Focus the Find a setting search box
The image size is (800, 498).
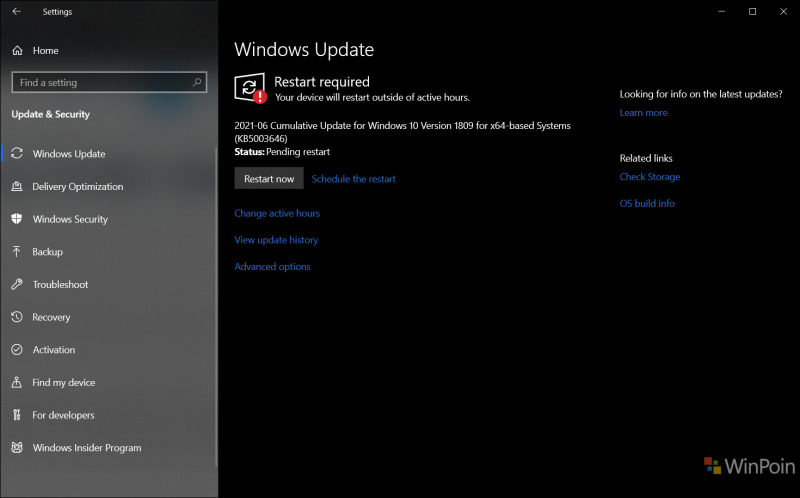click(109, 82)
